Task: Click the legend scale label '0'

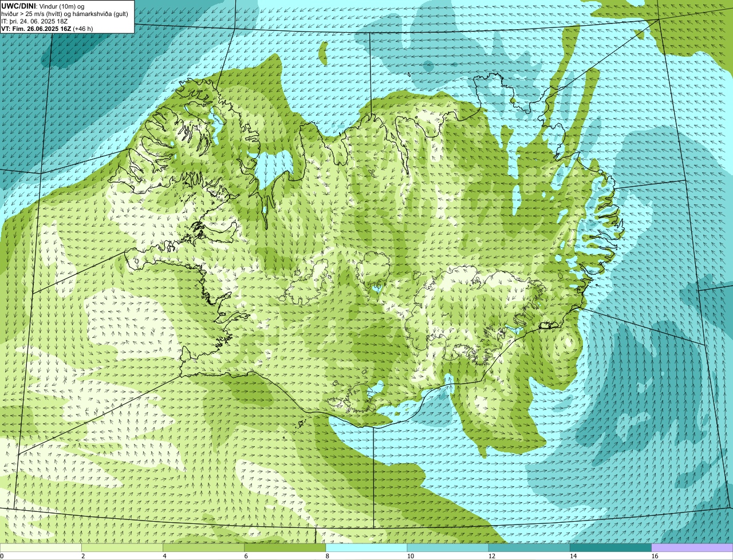Action: [2, 556]
